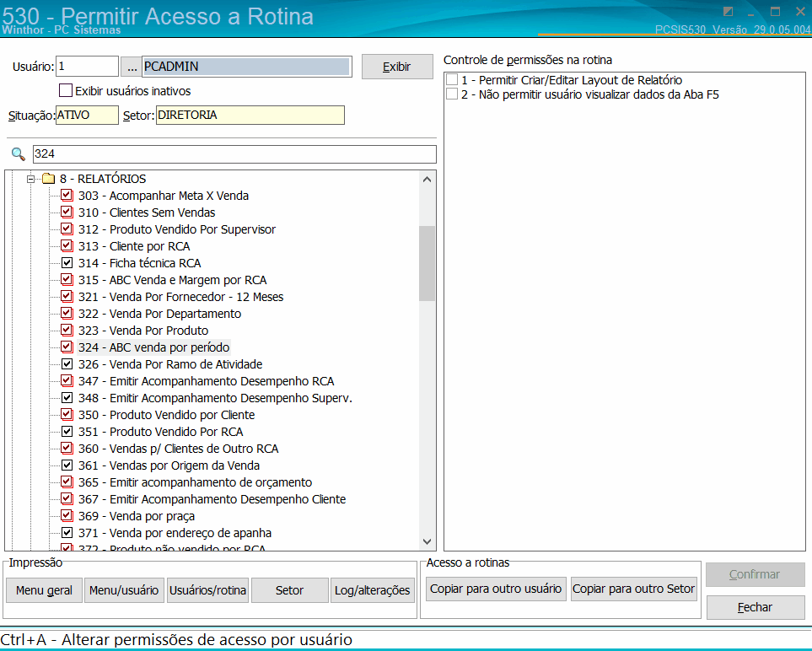This screenshot has width=812, height=651.
Task: Toggle checkbox for 351 Produto Vendido Por RCA
Action: pos(67,432)
